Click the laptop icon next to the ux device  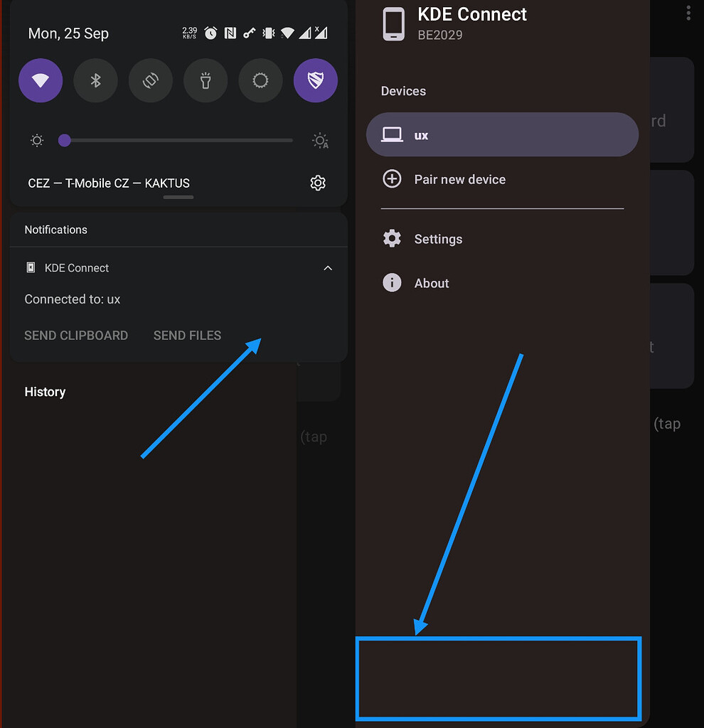pyautogui.click(x=392, y=134)
